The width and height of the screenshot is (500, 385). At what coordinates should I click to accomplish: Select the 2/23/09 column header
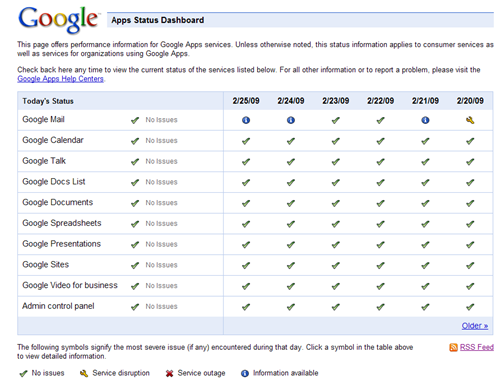pos(336,101)
